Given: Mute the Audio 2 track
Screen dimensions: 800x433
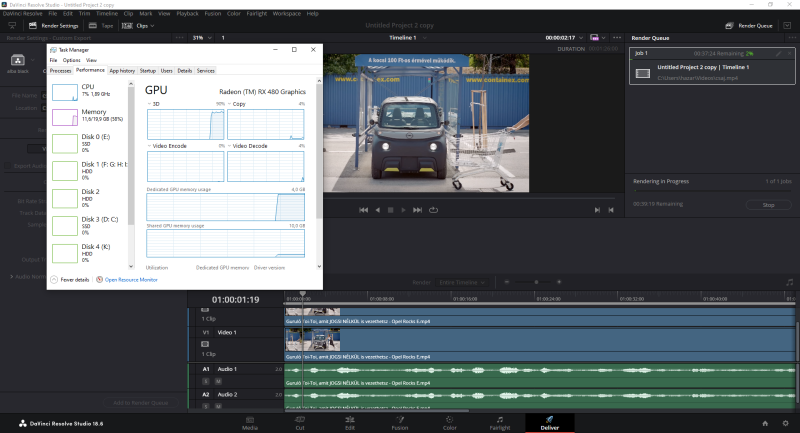Looking at the screenshot, I should [218, 406].
